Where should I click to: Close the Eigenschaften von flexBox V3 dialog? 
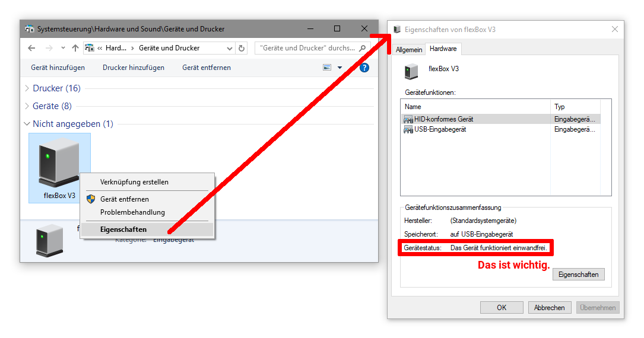[614, 30]
